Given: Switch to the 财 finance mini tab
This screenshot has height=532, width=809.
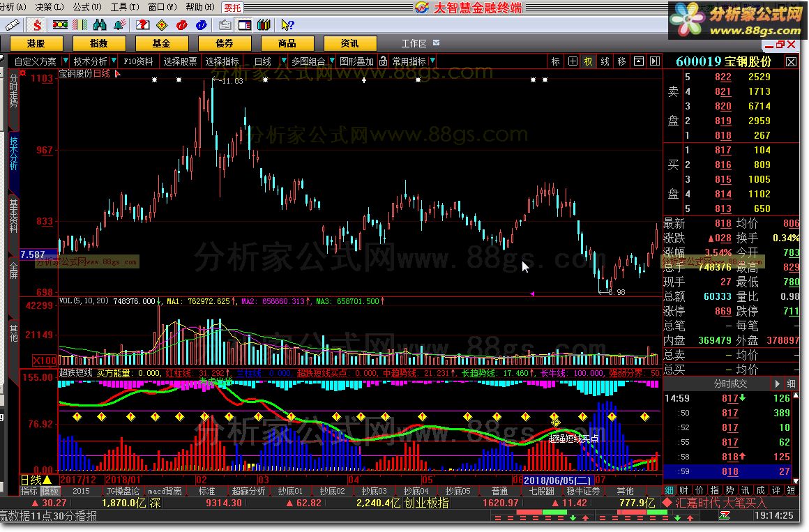Looking at the screenshot, I should (x=683, y=490).
